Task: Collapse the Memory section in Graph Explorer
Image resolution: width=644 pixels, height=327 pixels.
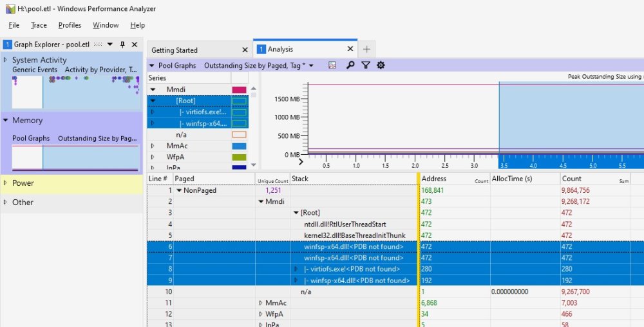Action: [5, 120]
